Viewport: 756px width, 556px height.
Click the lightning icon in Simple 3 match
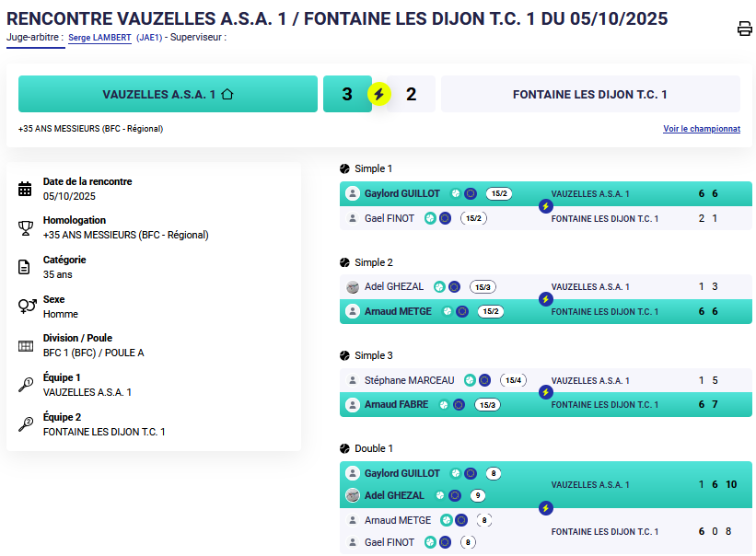(545, 392)
